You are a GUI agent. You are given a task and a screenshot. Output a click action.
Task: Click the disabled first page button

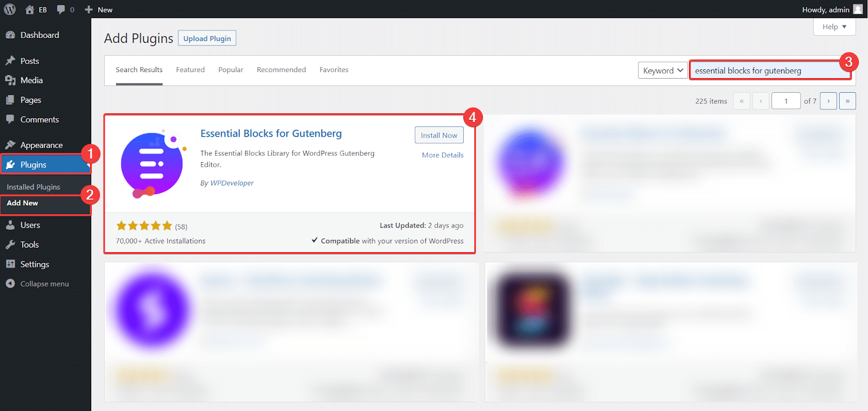742,101
